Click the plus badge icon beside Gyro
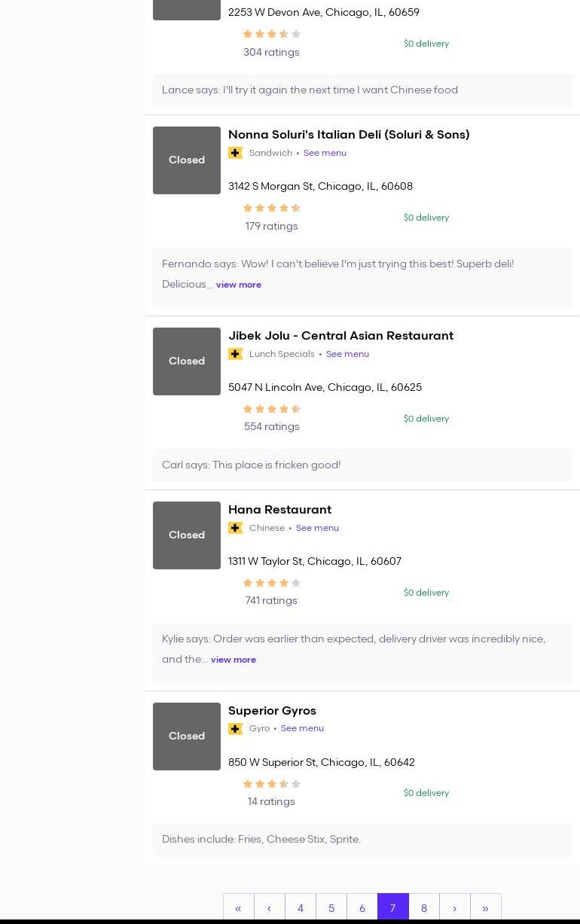580x924 pixels. click(x=236, y=729)
